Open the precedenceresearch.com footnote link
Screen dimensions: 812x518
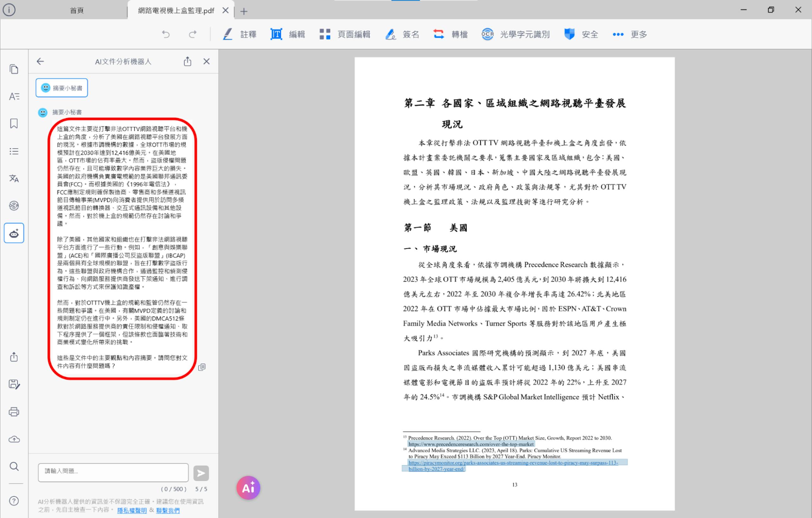pos(471,444)
